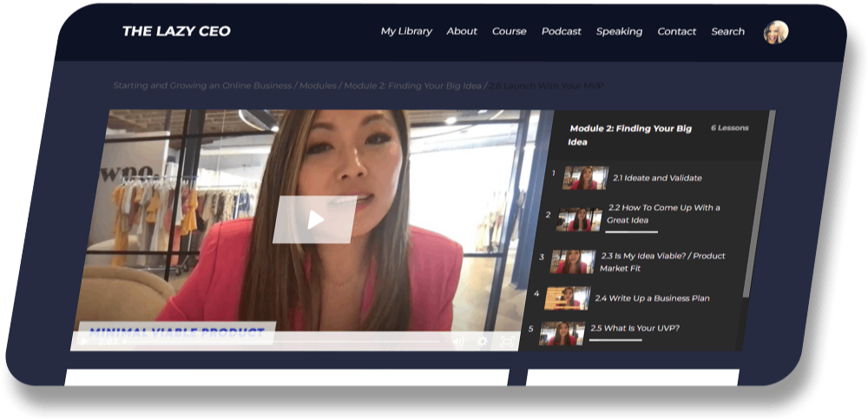Image resolution: width=868 pixels, height=419 pixels.
Task: Click the Minimal Viable Product caption
Action: point(176,332)
